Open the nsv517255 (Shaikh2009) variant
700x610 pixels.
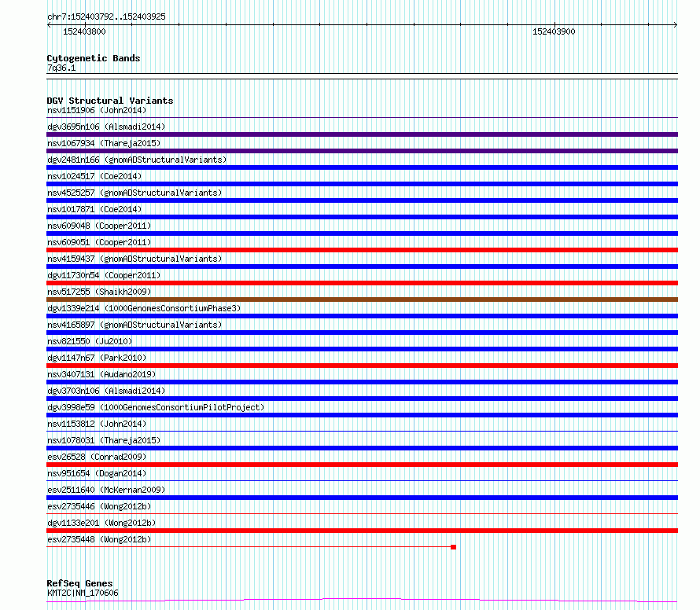[x=99, y=292]
